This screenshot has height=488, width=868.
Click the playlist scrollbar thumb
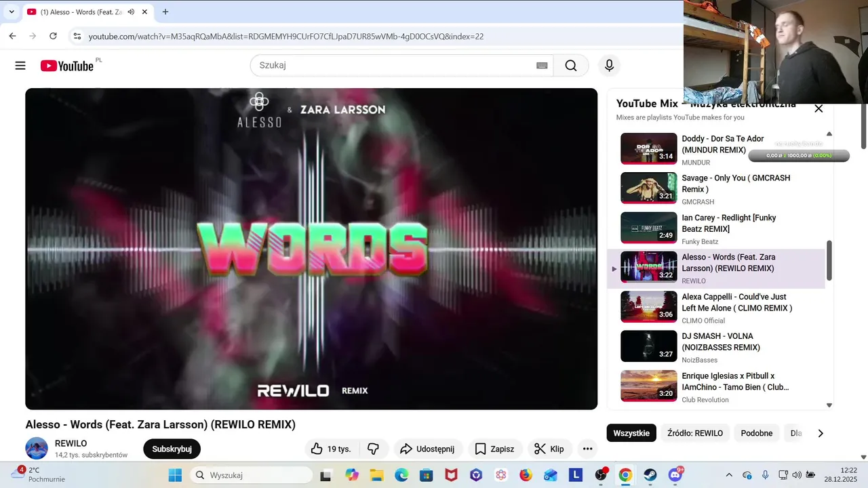(829, 260)
